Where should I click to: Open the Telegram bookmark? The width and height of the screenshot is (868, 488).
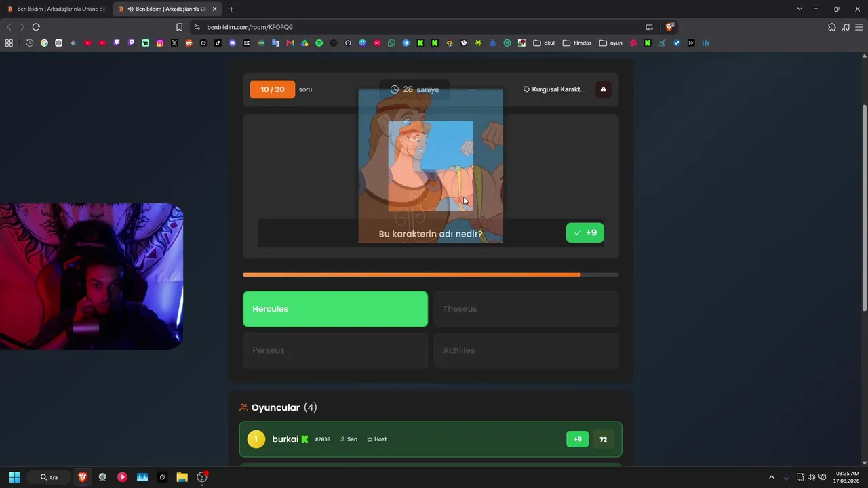(x=406, y=43)
